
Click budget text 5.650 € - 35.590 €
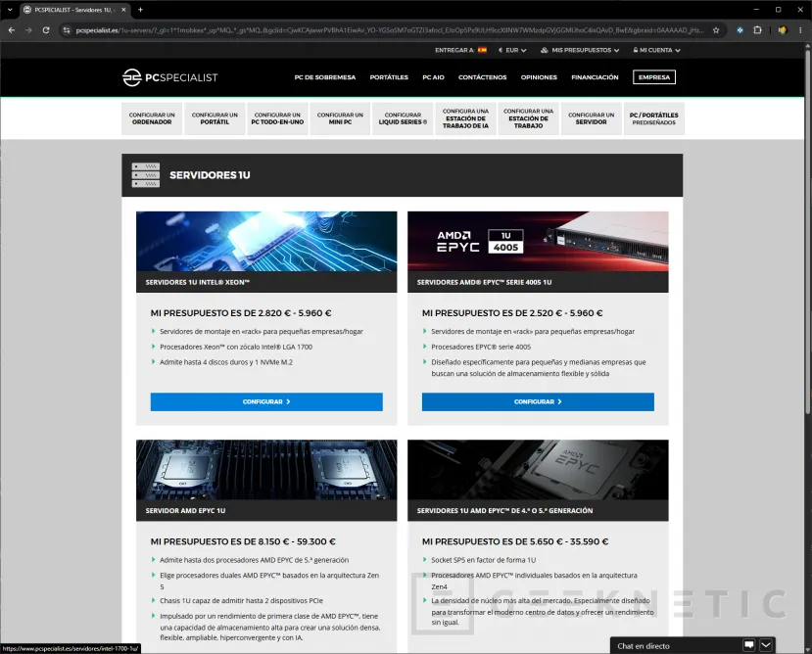[569, 541]
